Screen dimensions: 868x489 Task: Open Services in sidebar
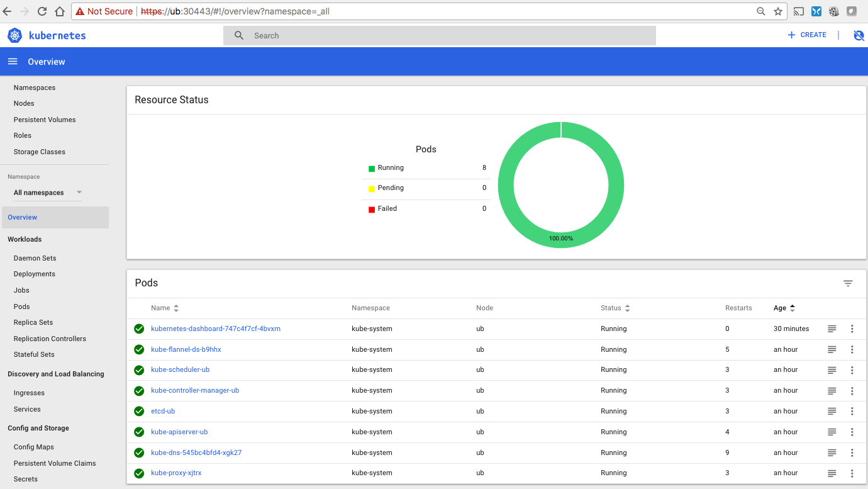pyautogui.click(x=27, y=409)
